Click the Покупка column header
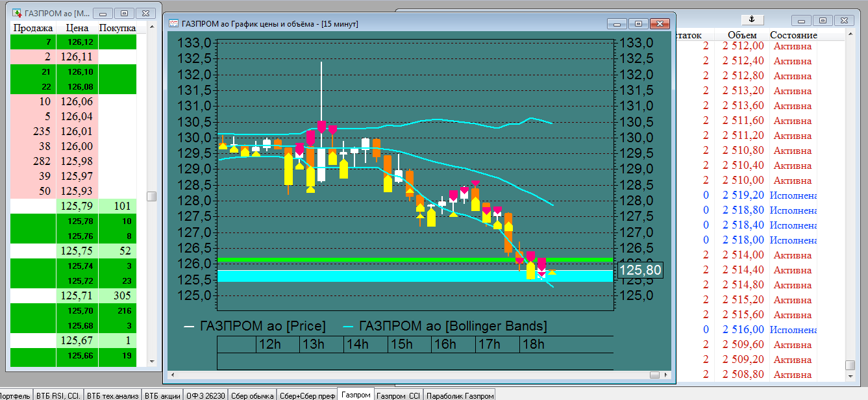Image resolution: width=868 pixels, height=400 pixels. [118, 28]
